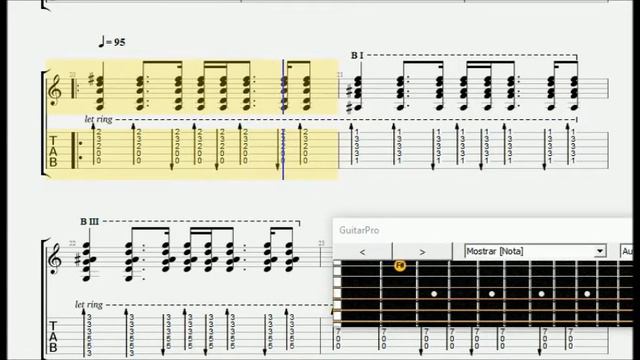Screen dimensions: 640x360
Task: Click the blue playback cursor in the highlighted measure
Action: tap(283, 120)
